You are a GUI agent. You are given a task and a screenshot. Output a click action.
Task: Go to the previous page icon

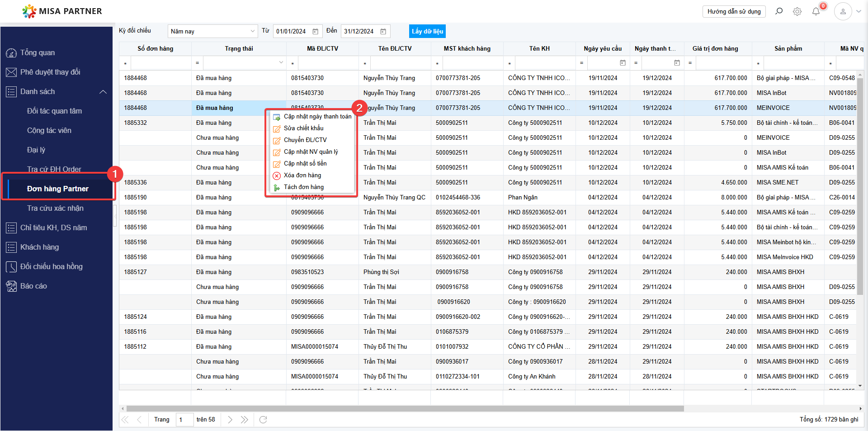(139, 420)
